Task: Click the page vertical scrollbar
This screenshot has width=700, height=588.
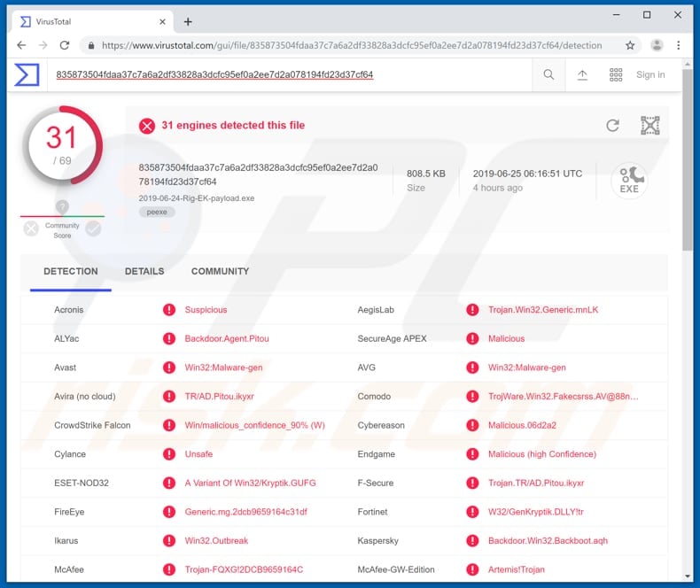Action: [687, 160]
